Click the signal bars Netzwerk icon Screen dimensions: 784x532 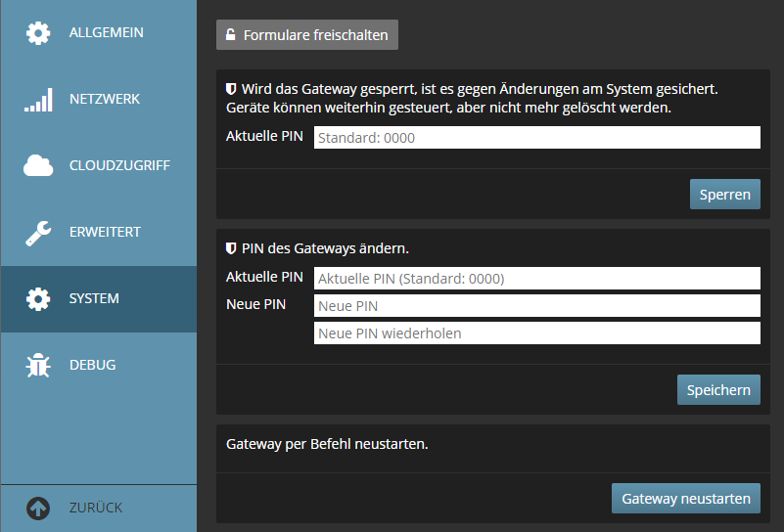pos(38,100)
